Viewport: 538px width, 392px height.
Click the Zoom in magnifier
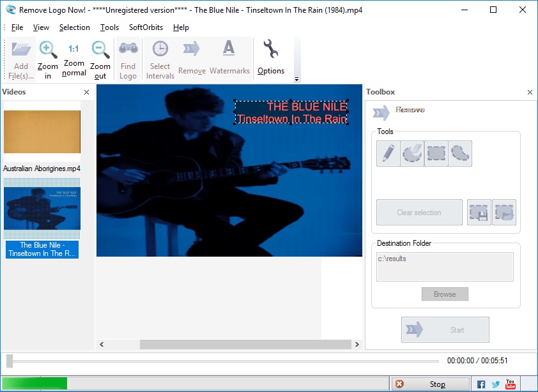[x=48, y=59]
